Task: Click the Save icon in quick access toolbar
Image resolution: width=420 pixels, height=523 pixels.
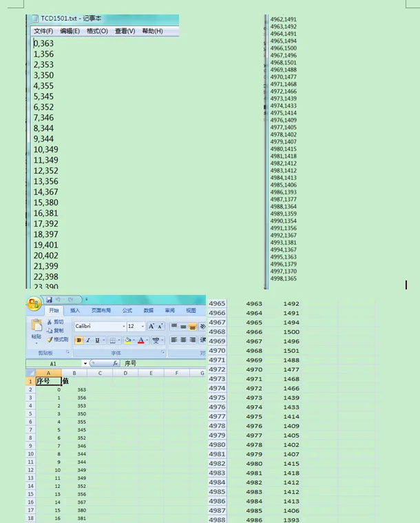Action: [49, 300]
